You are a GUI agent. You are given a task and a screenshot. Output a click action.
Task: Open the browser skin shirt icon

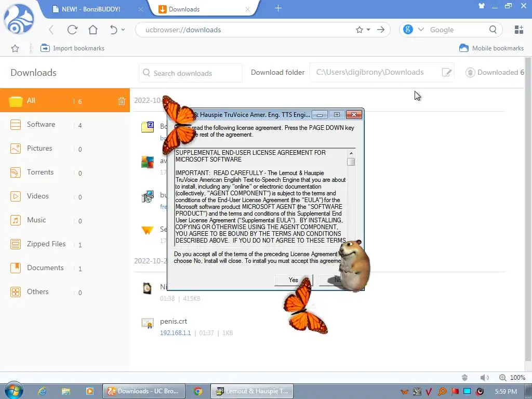point(482,6)
